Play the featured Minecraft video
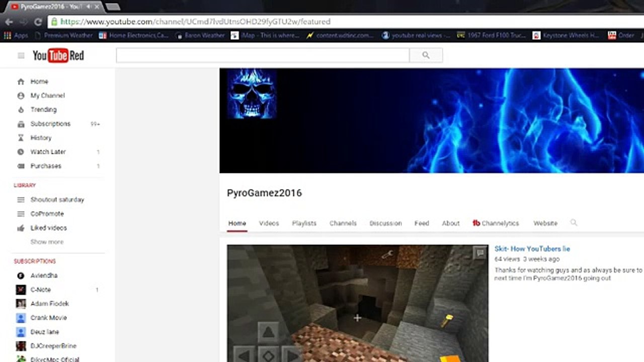The height and width of the screenshot is (362, 644). point(357,303)
